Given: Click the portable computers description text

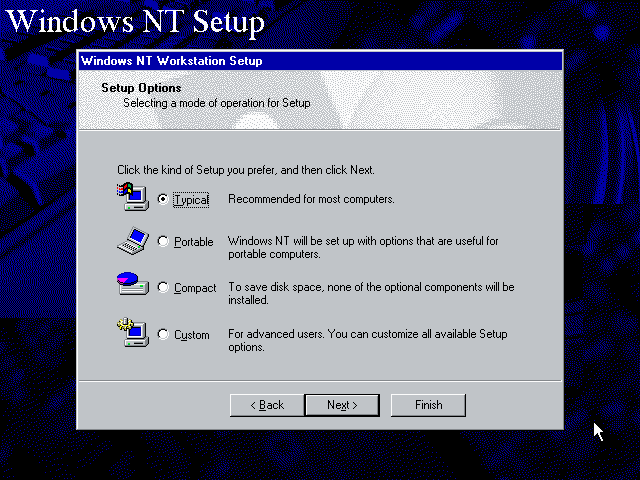Looking at the screenshot, I should (362, 247).
